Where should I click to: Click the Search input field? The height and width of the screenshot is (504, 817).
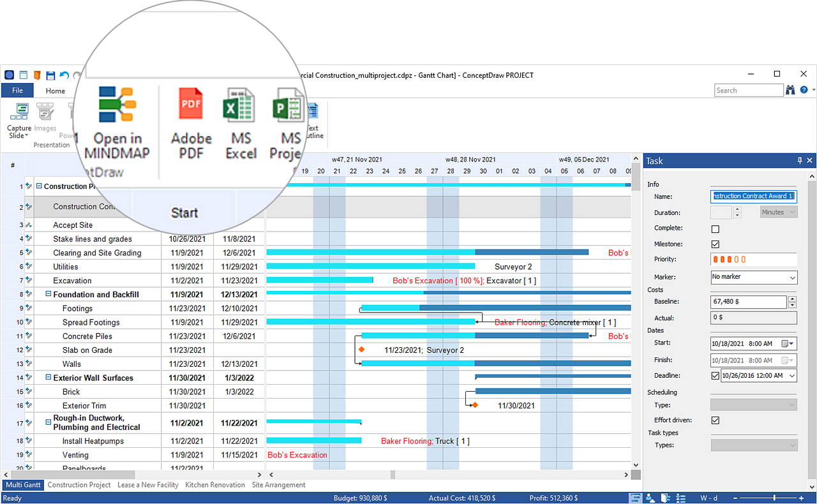pos(748,91)
